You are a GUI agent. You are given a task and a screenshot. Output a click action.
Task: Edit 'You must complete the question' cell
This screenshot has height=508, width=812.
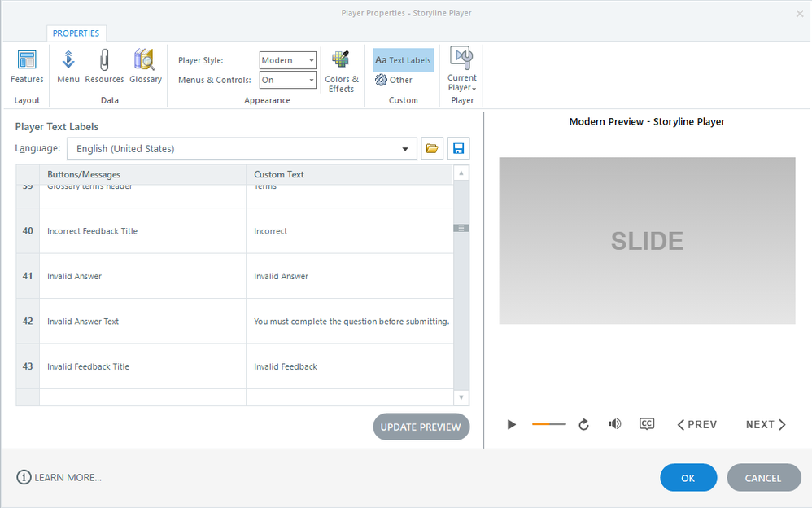pos(350,321)
